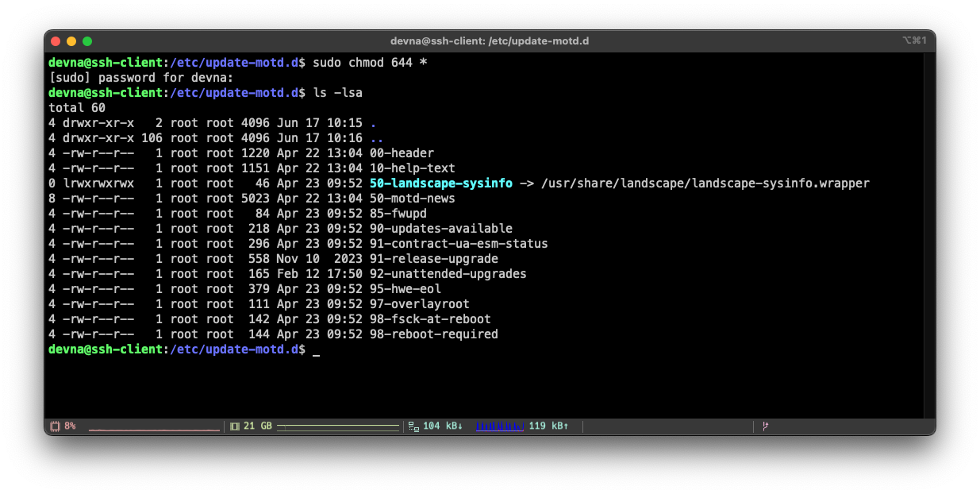Click the network icon before 104 kB
The height and width of the screenshot is (494, 980).
click(x=413, y=426)
